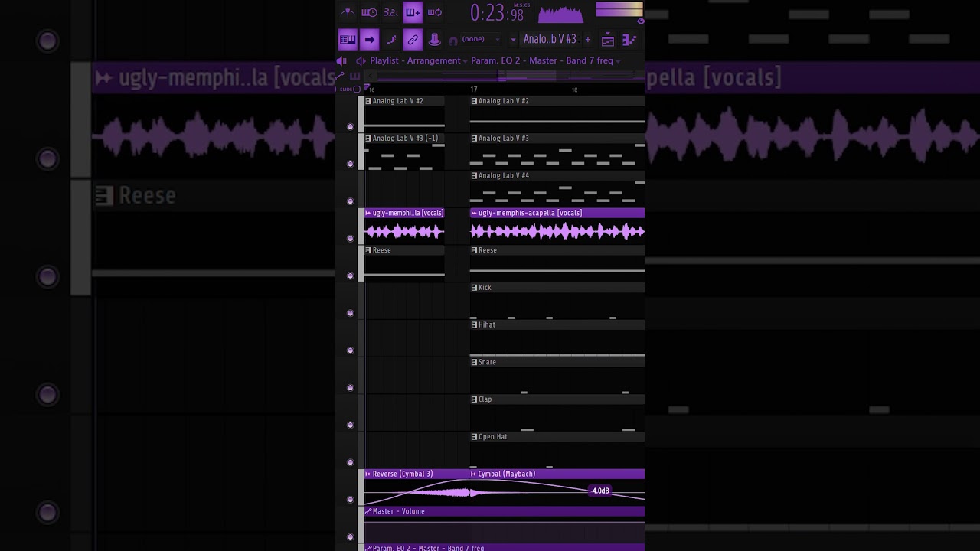Click bar 17 on the timeline ruler
Image resolution: width=980 pixels, height=551 pixels.
(474, 90)
